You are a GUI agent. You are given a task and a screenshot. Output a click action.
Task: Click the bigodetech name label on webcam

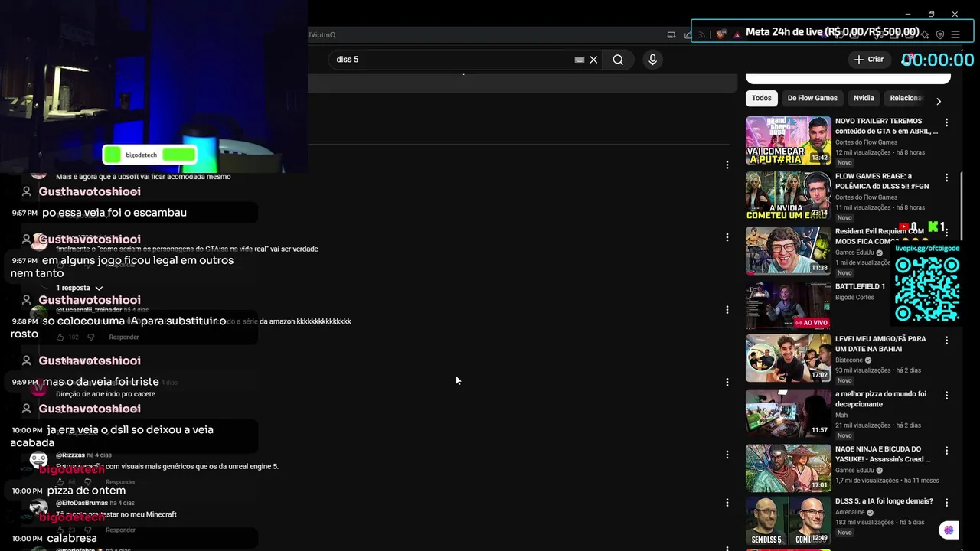coord(141,155)
